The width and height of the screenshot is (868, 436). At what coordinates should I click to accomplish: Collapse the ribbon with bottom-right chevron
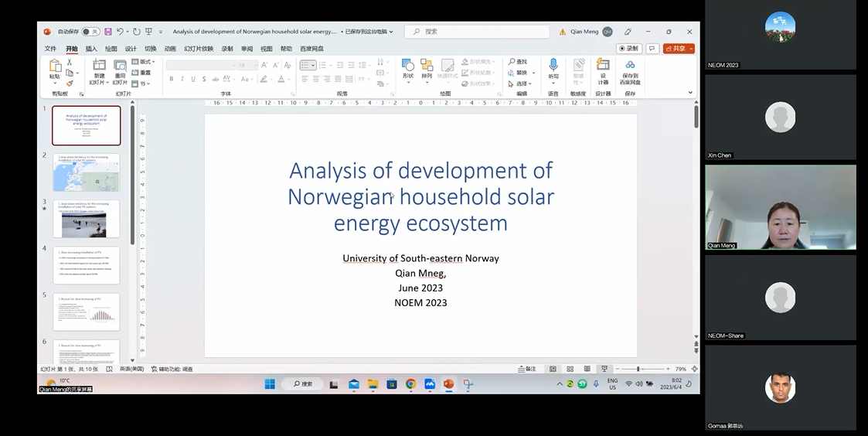(690, 93)
